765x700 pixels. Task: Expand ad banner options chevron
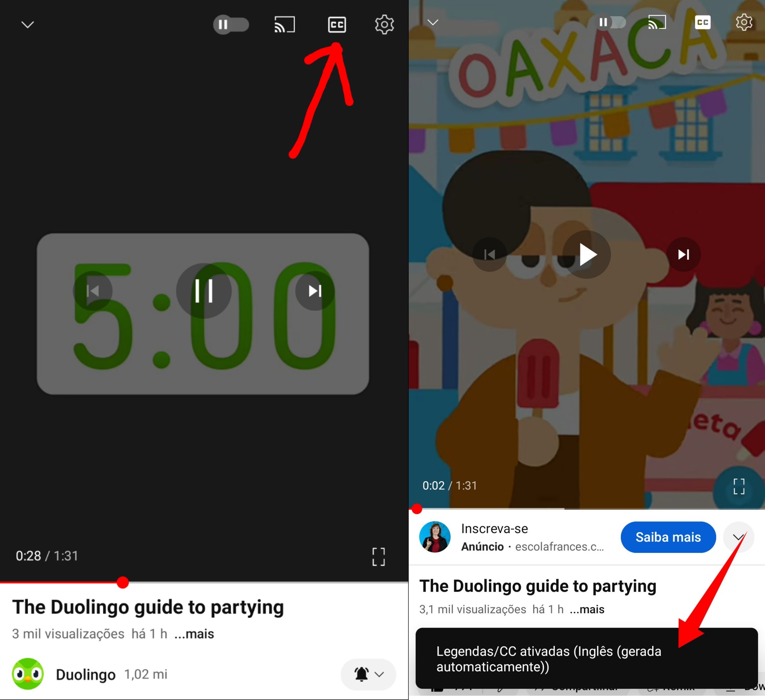[738, 537]
